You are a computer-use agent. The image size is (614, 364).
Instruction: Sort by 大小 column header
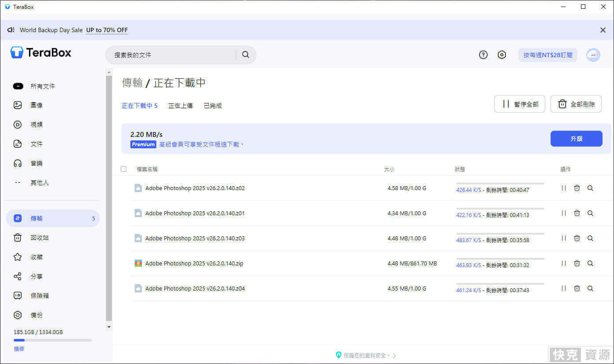coord(389,169)
